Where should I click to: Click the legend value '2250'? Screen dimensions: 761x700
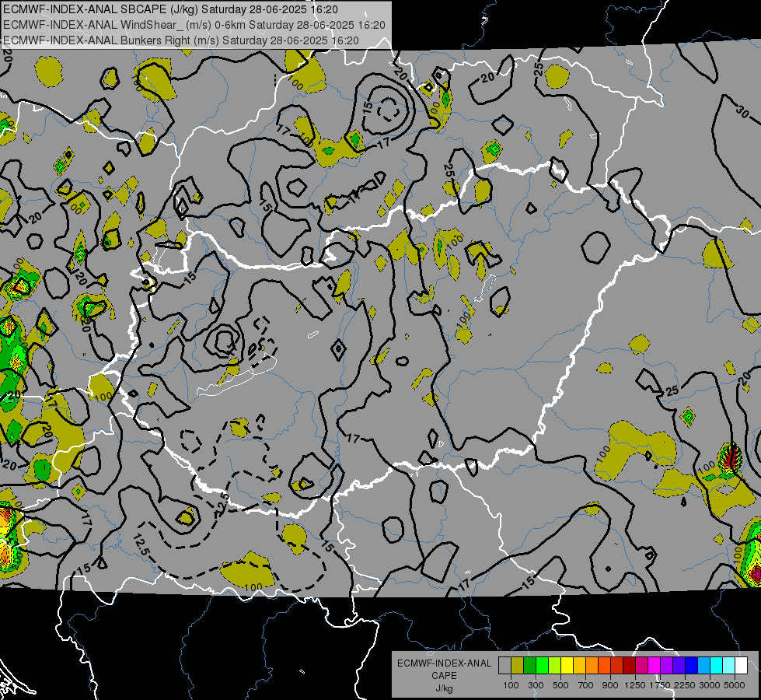coord(685,685)
